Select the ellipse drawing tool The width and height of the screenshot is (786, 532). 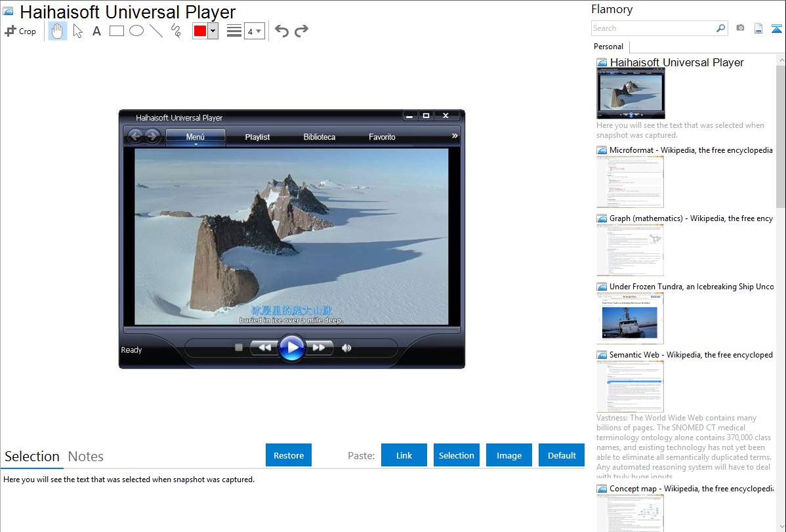pos(136,31)
